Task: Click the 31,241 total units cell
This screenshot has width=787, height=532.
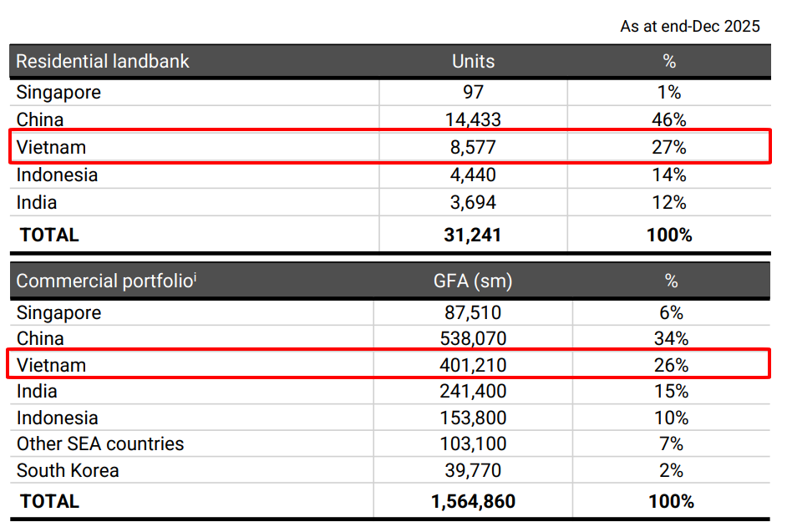Action: pos(473,235)
